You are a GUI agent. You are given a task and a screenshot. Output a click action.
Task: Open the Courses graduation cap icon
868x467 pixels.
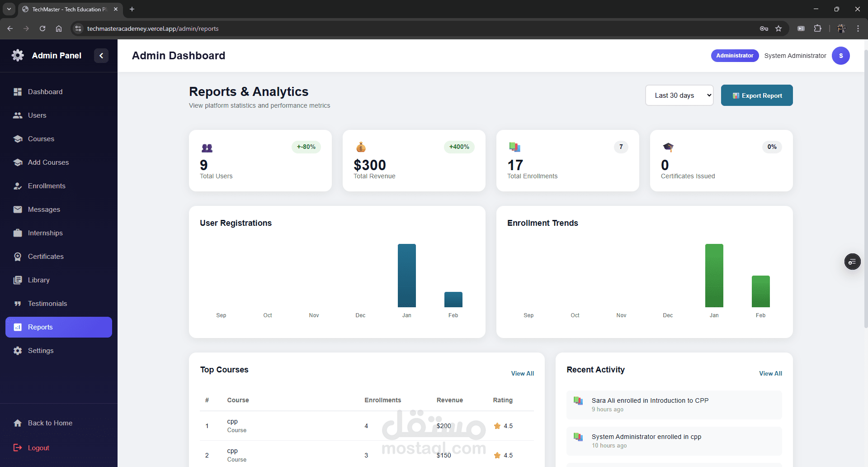[x=18, y=139]
